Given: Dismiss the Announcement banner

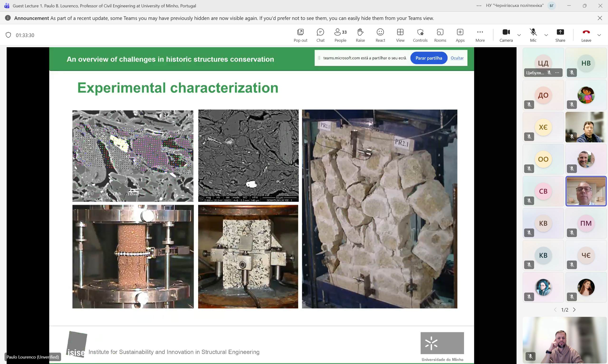Looking at the screenshot, I should (600, 18).
